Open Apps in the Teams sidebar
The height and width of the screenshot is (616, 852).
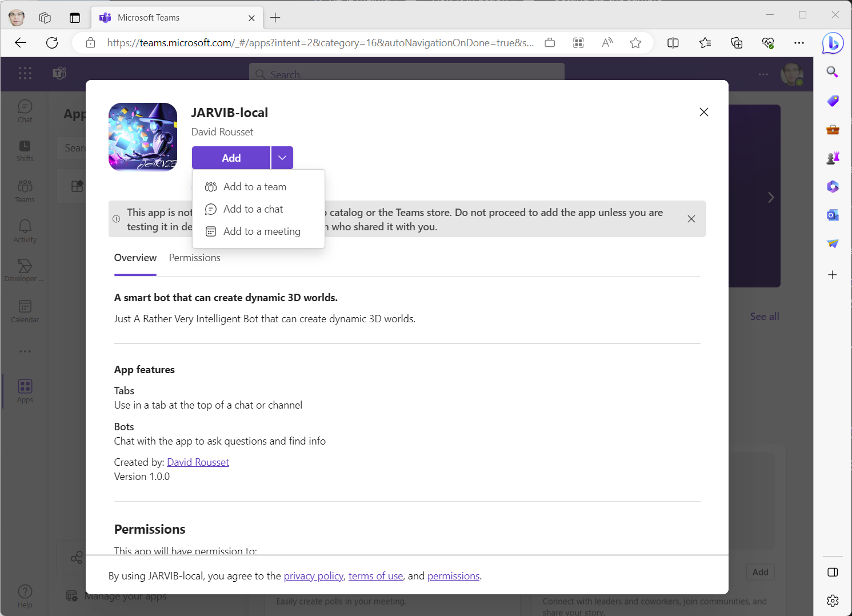25,391
